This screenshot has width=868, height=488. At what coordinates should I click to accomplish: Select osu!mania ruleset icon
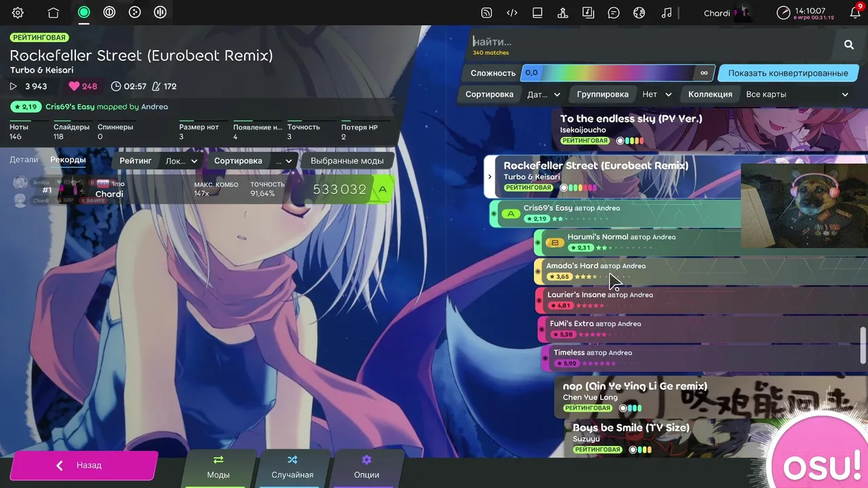[x=160, y=12]
